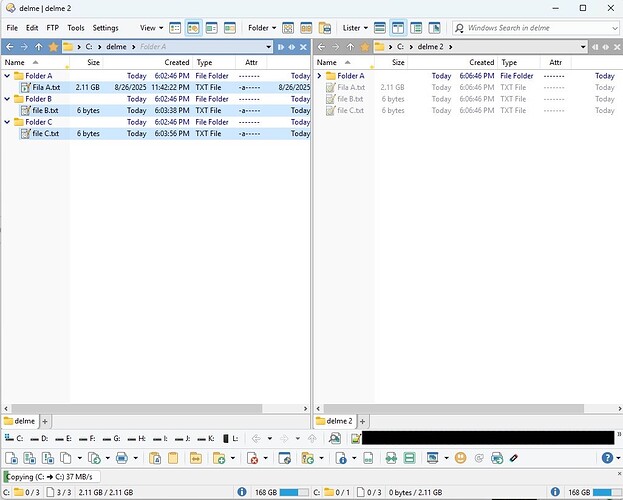Screen dimensions: 623x500
Task: Open the Tools menu
Action: click(75, 28)
